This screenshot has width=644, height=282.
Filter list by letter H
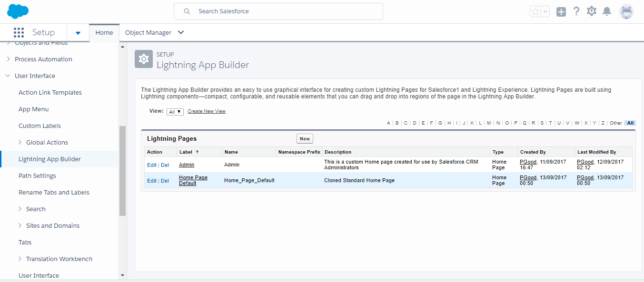pos(448,123)
